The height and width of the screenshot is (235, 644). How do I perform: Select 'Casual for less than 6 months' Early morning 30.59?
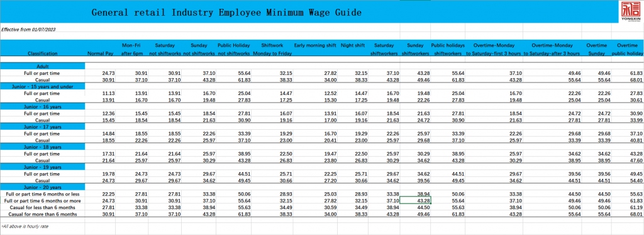(331, 207)
